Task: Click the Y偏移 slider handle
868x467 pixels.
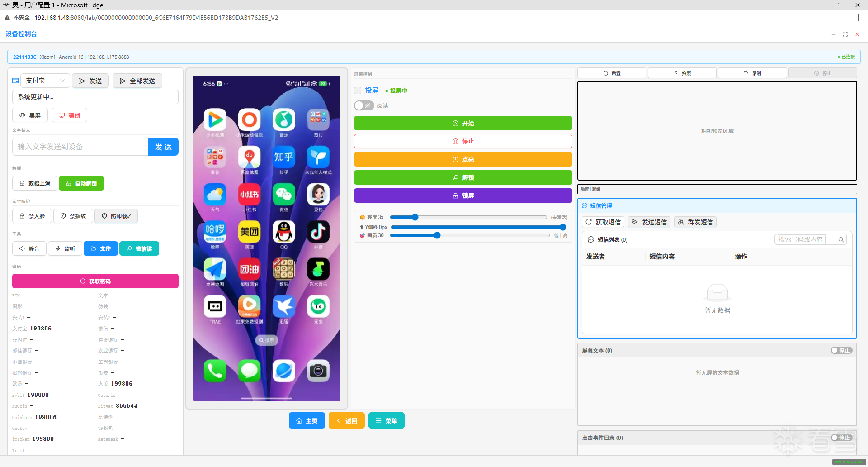Action: [563, 227]
